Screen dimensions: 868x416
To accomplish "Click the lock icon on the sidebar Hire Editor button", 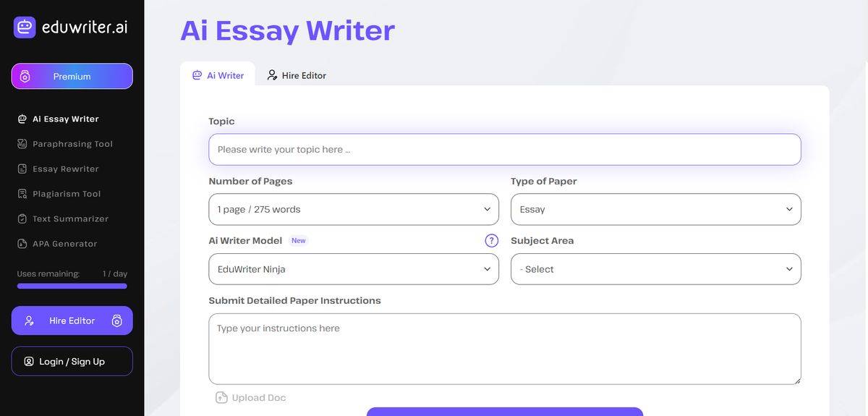I will click(116, 321).
